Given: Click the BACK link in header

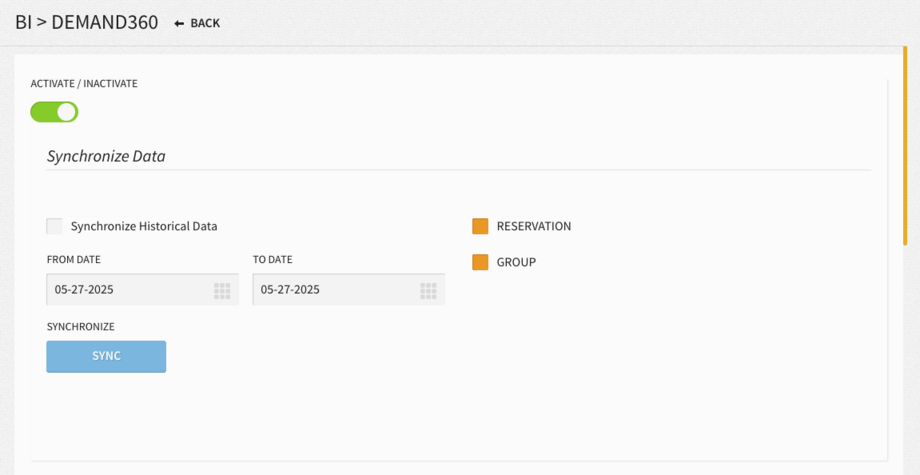Looking at the screenshot, I should pos(197,23).
